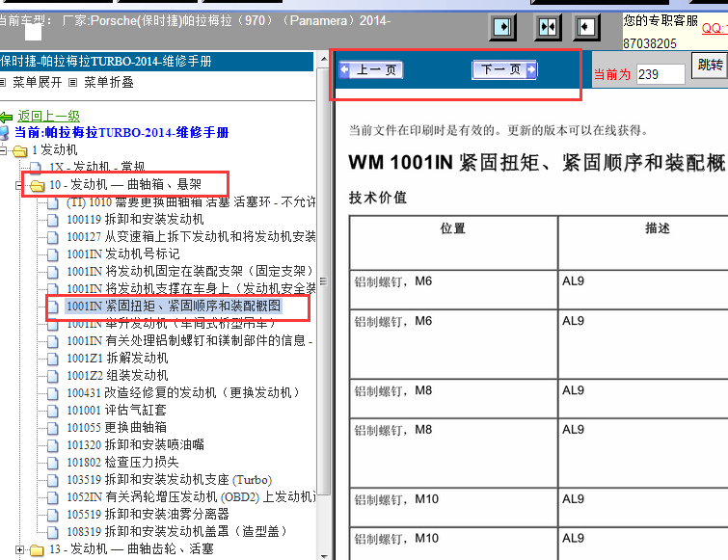
Task: Click the page number field showing 239
Action: pos(661,74)
